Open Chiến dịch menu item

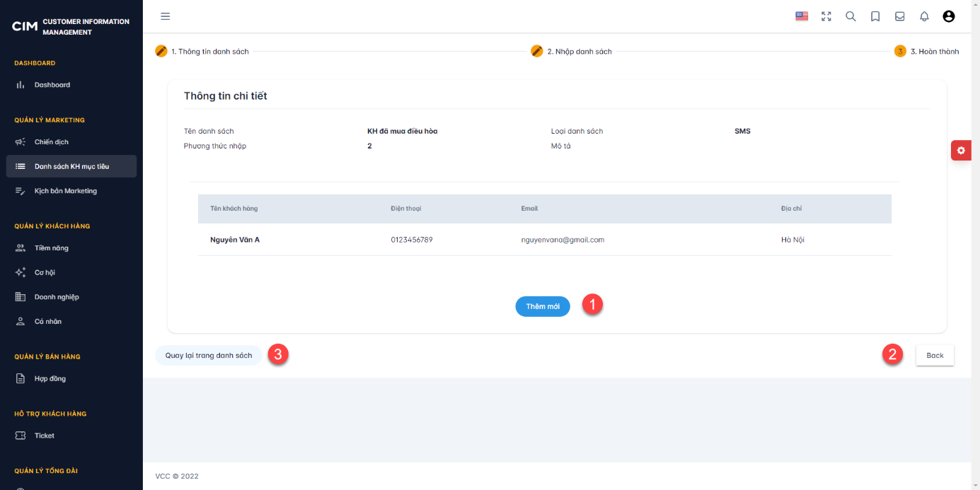[x=71, y=142]
